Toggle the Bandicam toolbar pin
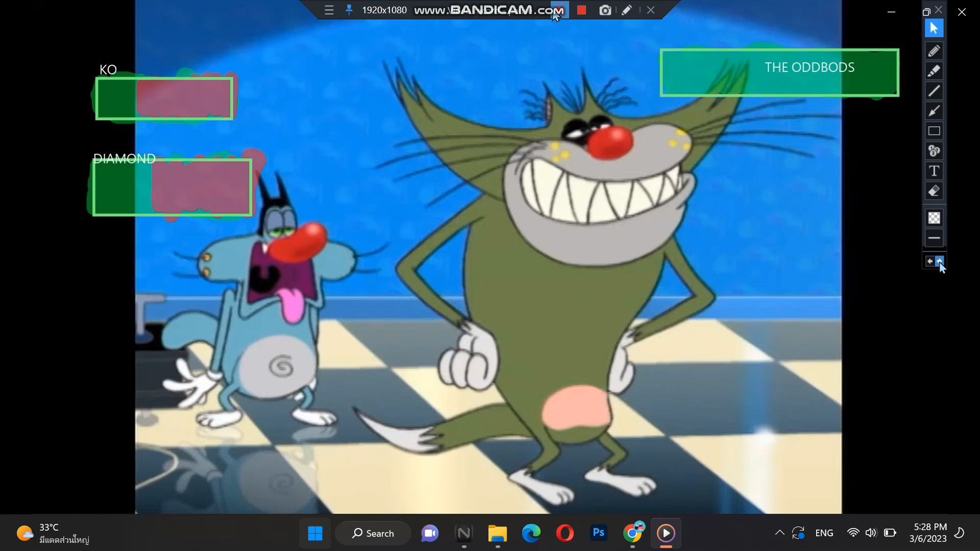The height and width of the screenshot is (551, 980). tap(349, 10)
